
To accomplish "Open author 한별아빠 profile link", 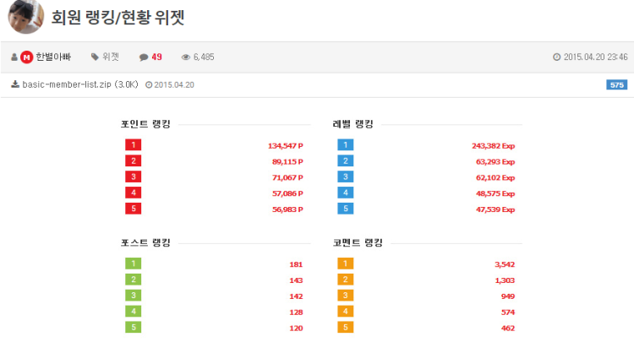I will (x=53, y=57).
